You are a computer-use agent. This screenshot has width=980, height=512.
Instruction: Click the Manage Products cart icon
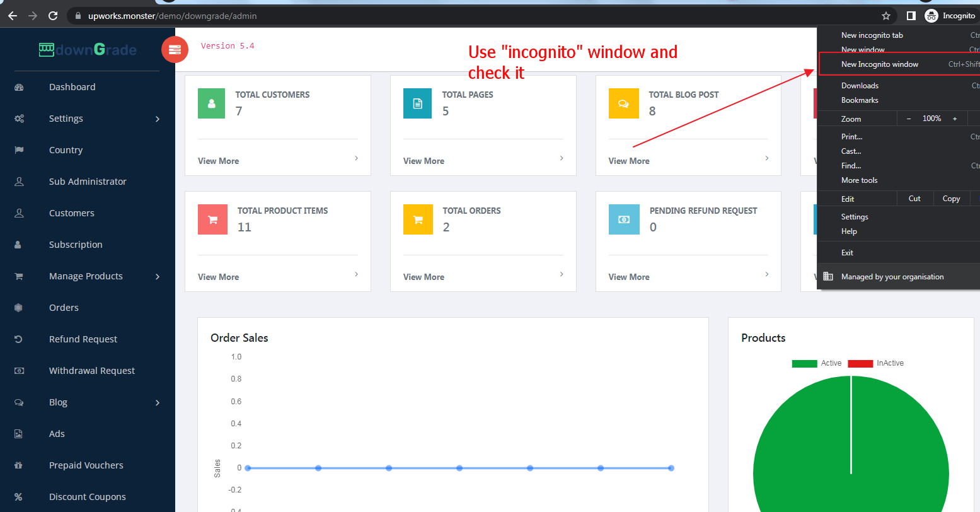[x=19, y=276]
